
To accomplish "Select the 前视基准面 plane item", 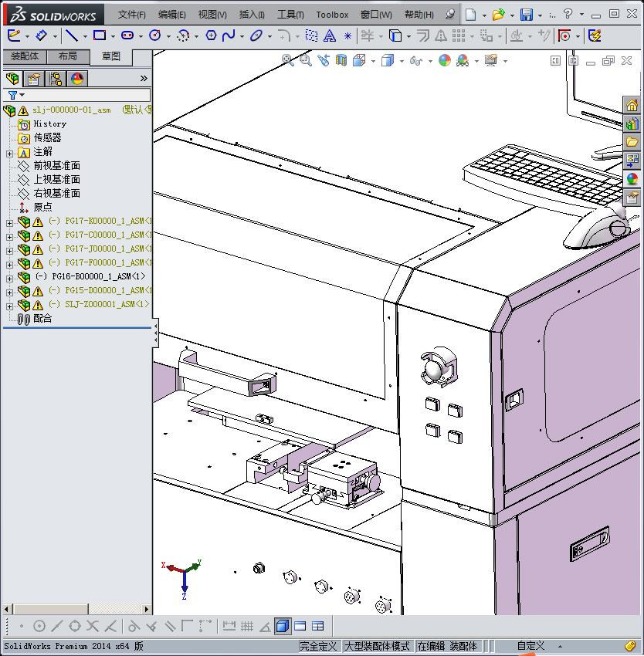I will pyautogui.click(x=56, y=166).
